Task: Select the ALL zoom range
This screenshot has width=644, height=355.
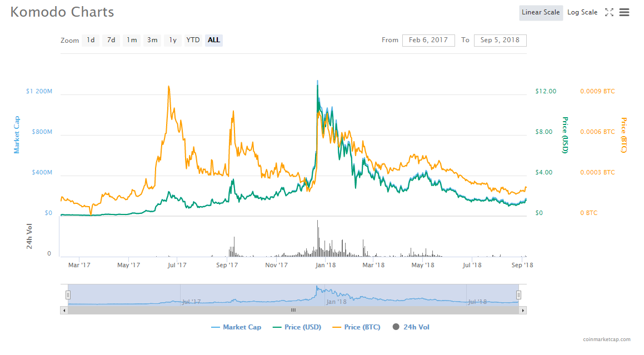Action: point(213,40)
